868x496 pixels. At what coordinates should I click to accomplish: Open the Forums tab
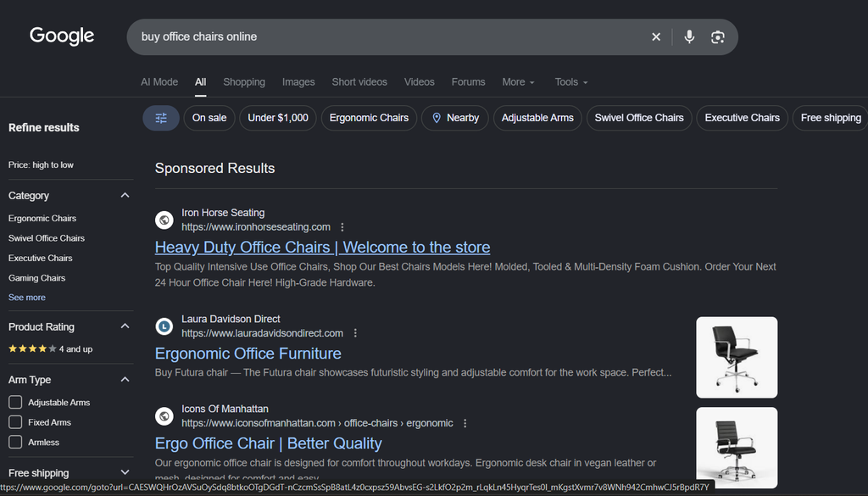[468, 82]
